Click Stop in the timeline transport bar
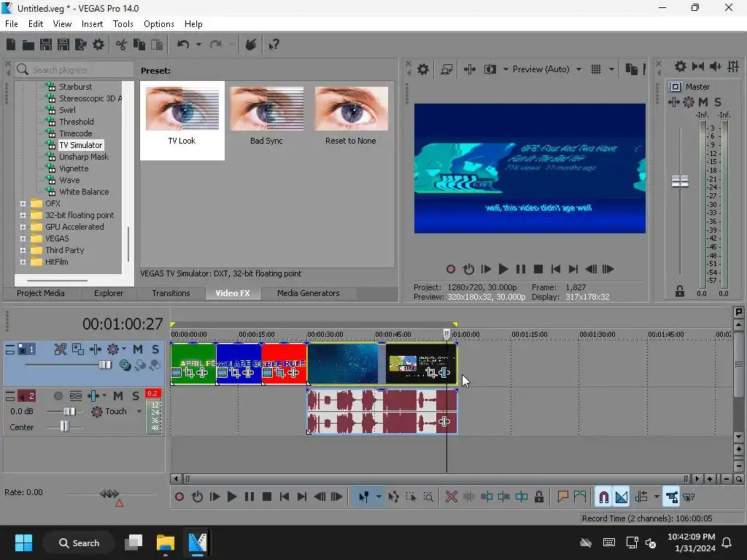 click(267, 497)
